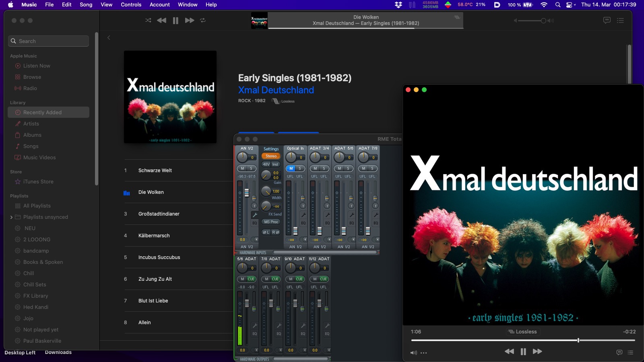Expand 11/12 ADAT output with arrow button

pos(329,350)
